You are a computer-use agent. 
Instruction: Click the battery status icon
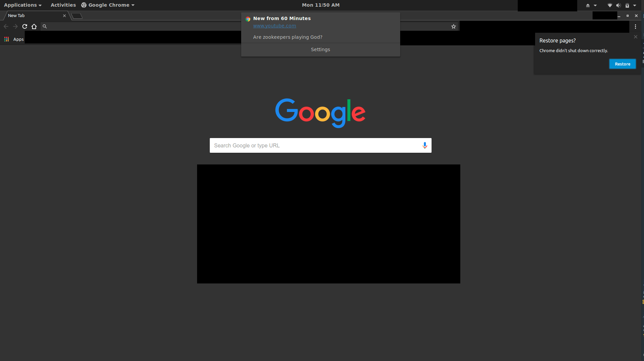coord(627,5)
